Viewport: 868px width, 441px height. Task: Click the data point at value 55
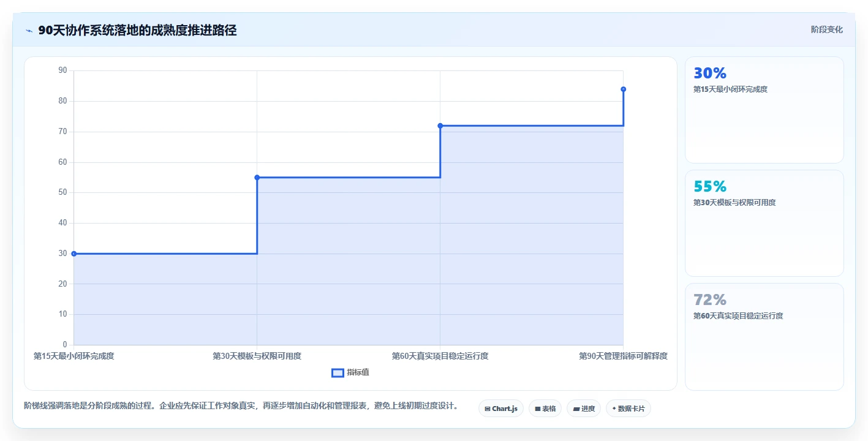pyautogui.click(x=257, y=178)
